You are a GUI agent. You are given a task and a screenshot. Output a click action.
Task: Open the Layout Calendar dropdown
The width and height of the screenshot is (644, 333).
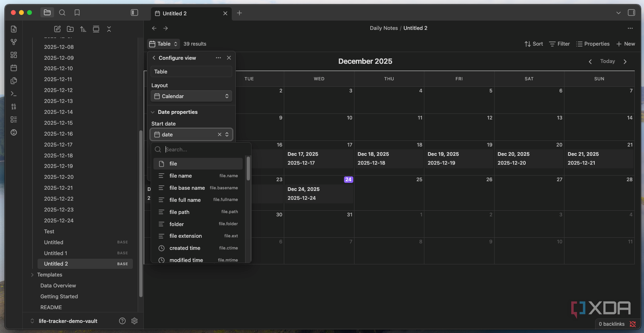pyautogui.click(x=191, y=96)
